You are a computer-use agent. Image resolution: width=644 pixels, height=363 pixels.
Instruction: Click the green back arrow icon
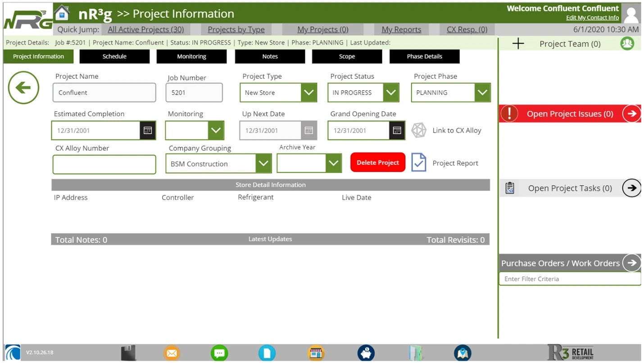point(23,88)
